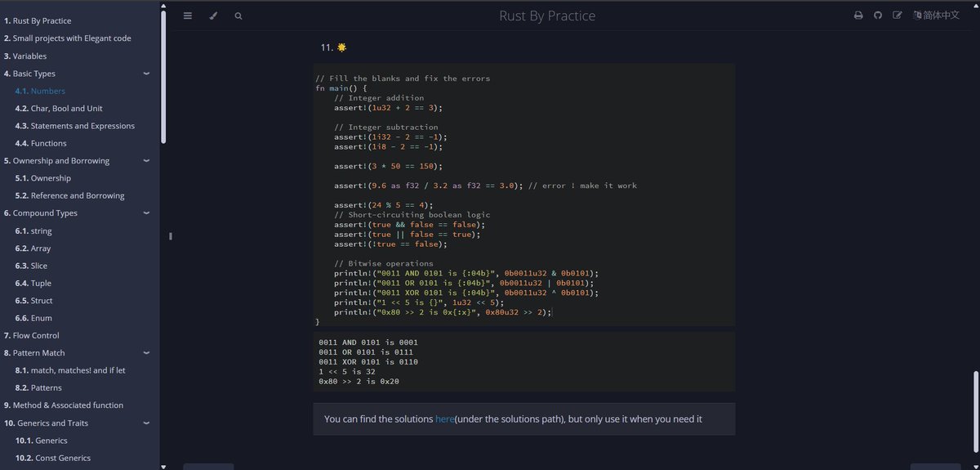
Task: Go to section 6.6 Enum
Action: (33, 318)
